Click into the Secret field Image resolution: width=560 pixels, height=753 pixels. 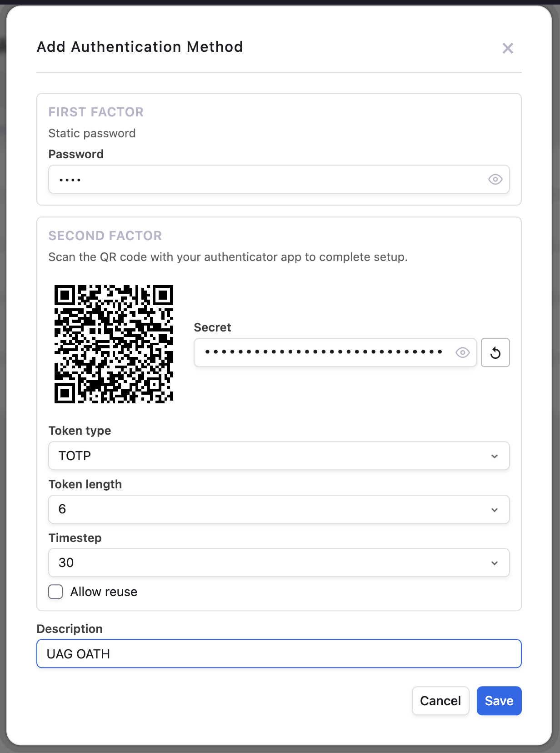click(335, 352)
